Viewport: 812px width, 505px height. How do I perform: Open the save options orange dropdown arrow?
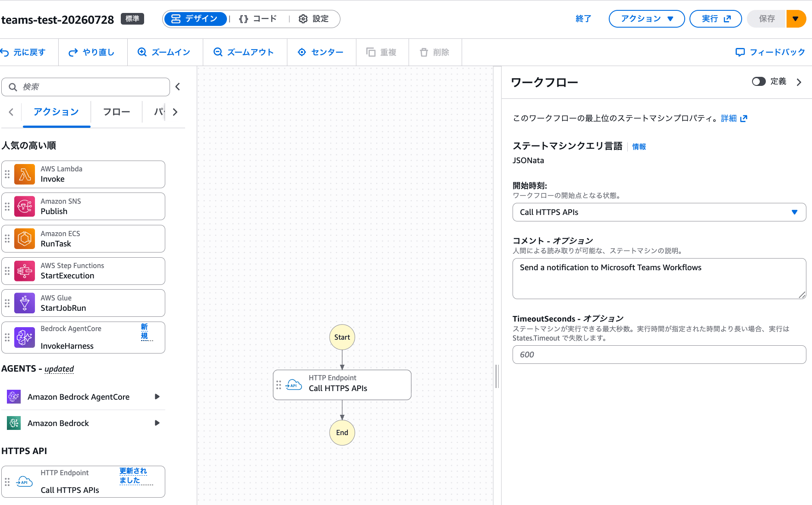click(796, 19)
